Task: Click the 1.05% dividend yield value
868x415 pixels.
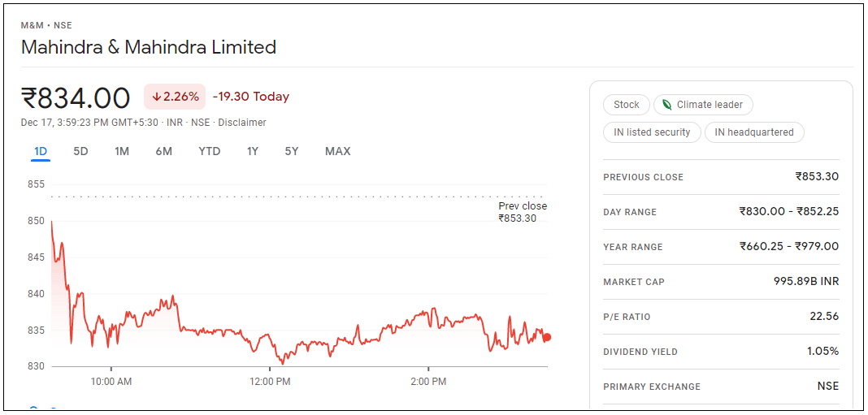Action: pyautogui.click(x=822, y=352)
